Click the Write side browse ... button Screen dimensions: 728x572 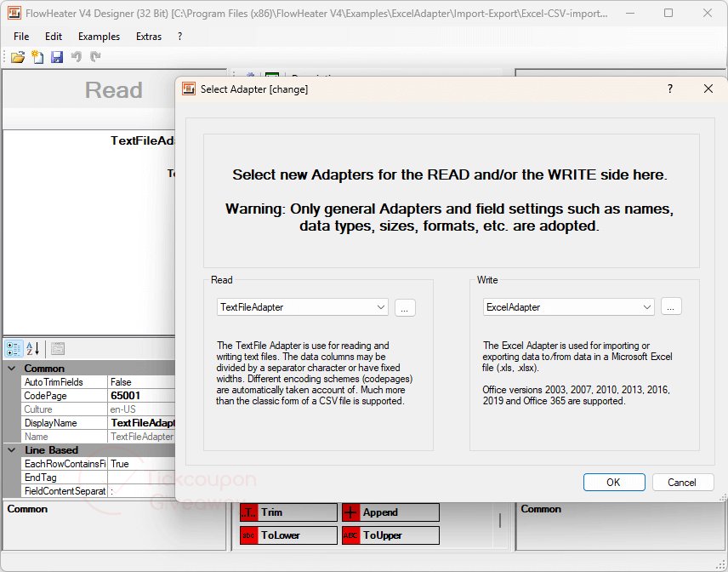(671, 306)
